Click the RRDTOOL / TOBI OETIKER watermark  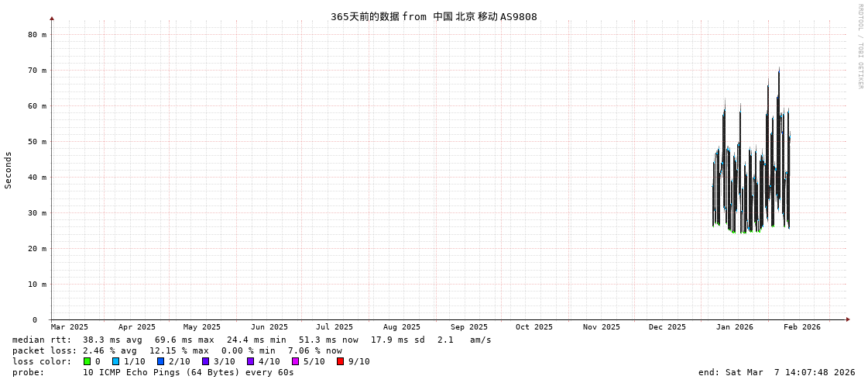pyautogui.click(x=859, y=47)
